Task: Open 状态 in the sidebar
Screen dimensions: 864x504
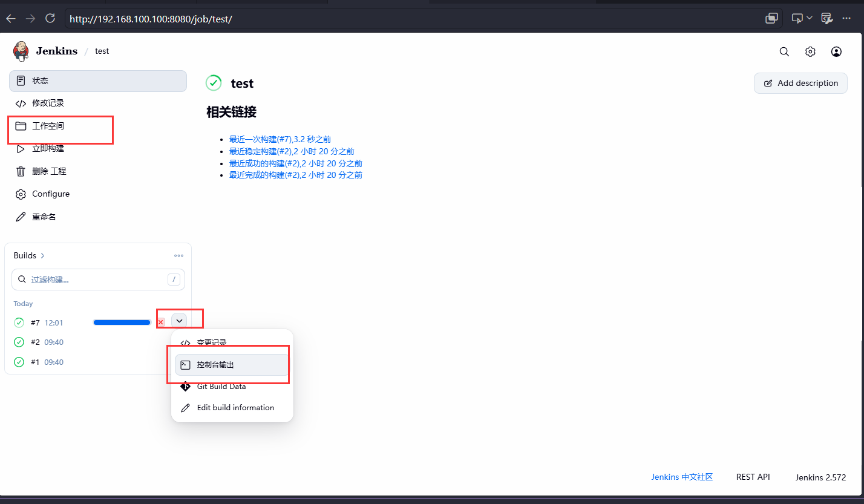Action: 98,81
